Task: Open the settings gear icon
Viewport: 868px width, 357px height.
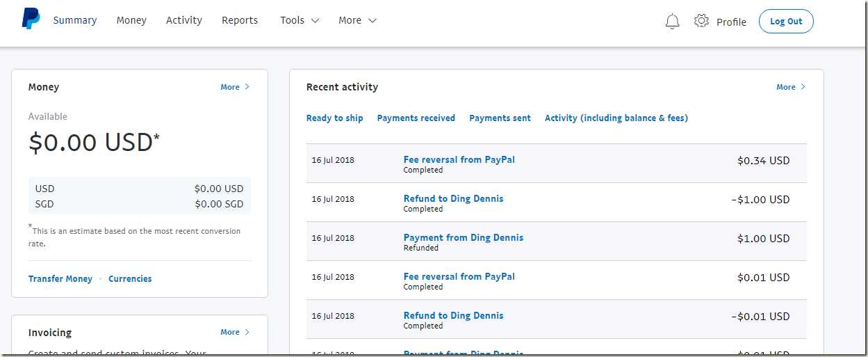Action: pyautogui.click(x=701, y=21)
